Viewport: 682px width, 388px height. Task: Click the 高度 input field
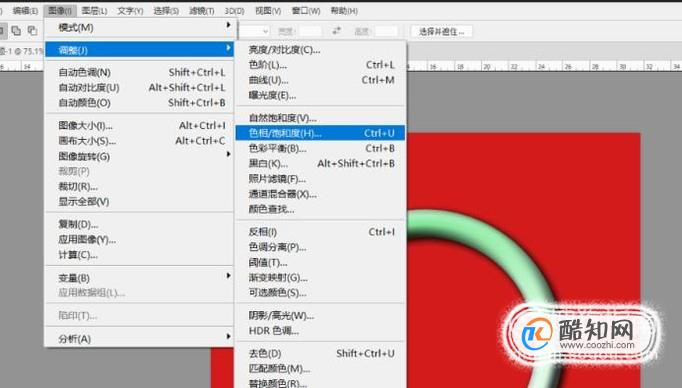tap(386, 31)
